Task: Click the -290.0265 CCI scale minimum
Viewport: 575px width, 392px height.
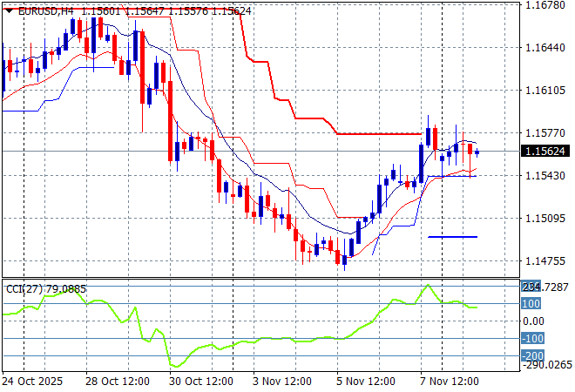Action: coord(545,366)
